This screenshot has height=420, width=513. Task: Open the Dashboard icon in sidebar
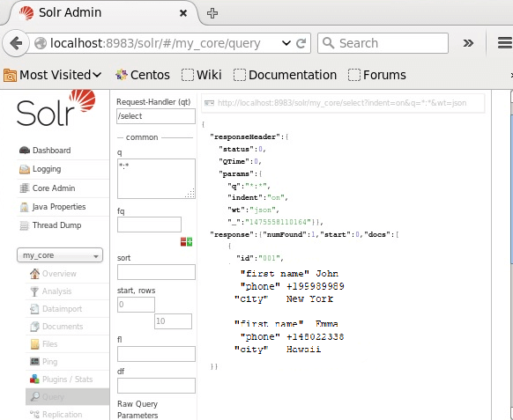click(x=25, y=151)
